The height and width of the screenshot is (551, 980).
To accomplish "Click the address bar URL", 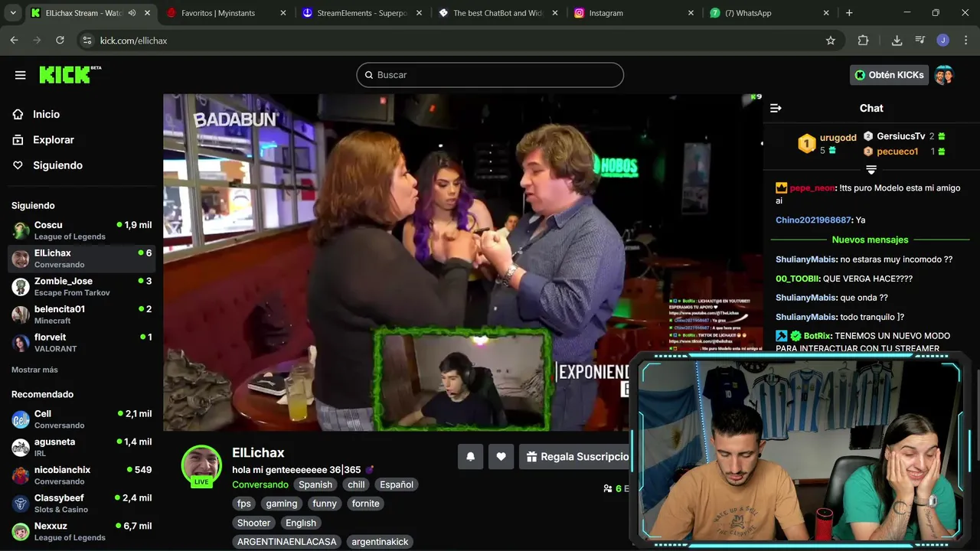I will click(x=133, y=41).
